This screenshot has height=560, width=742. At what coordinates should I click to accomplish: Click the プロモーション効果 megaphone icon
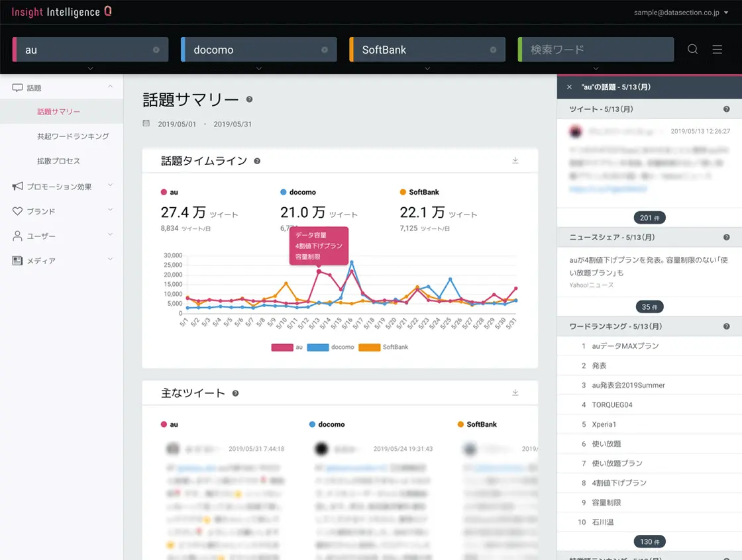(16, 187)
